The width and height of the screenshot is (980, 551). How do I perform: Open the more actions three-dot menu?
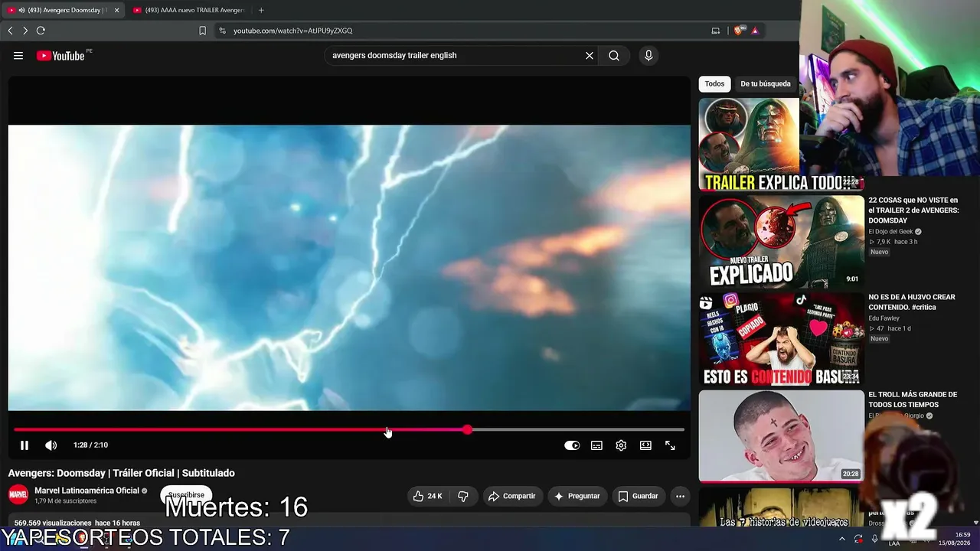coord(680,496)
